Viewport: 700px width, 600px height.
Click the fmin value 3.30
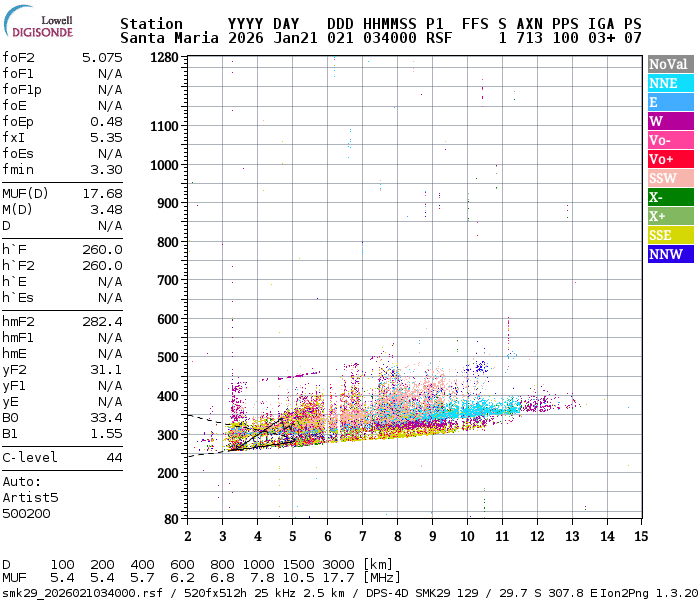click(106, 170)
